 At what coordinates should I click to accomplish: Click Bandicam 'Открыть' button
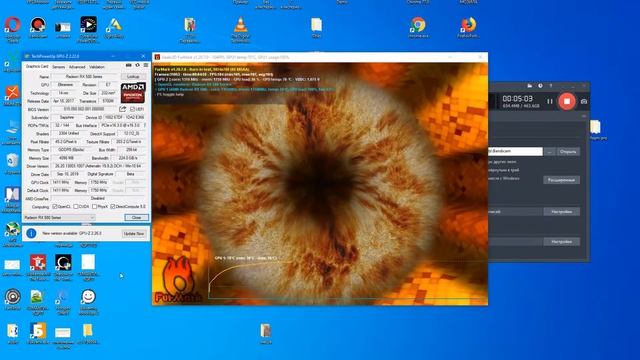pos(568,151)
